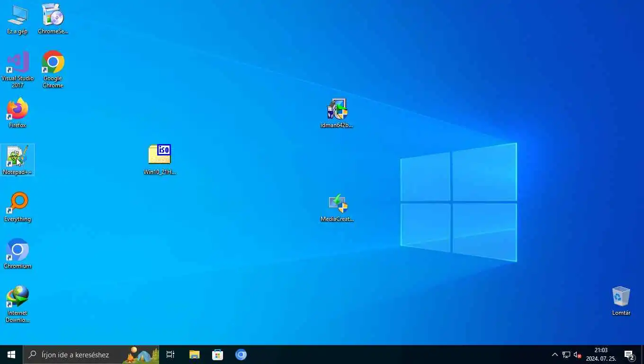This screenshot has height=364, width=644.
Task: Open Chromium from the taskbar
Action: tap(241, 355)
